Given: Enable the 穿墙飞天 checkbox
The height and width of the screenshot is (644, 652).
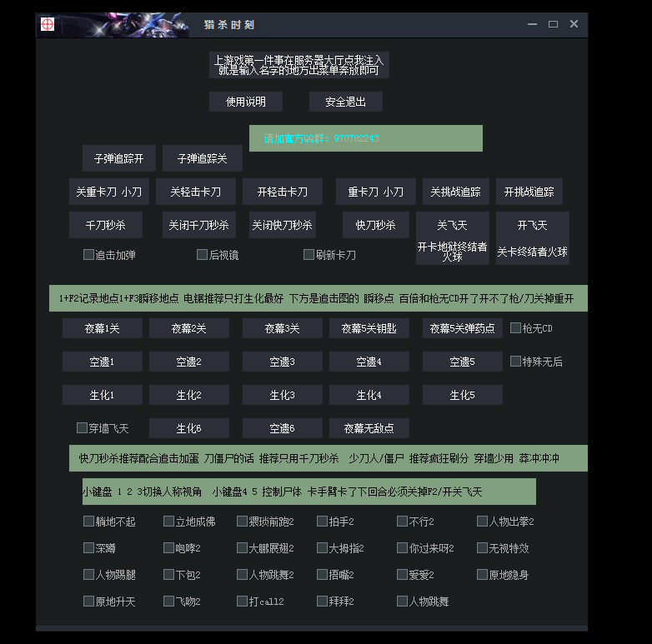Looking at the screenshot, I should [x=82, y=428].
